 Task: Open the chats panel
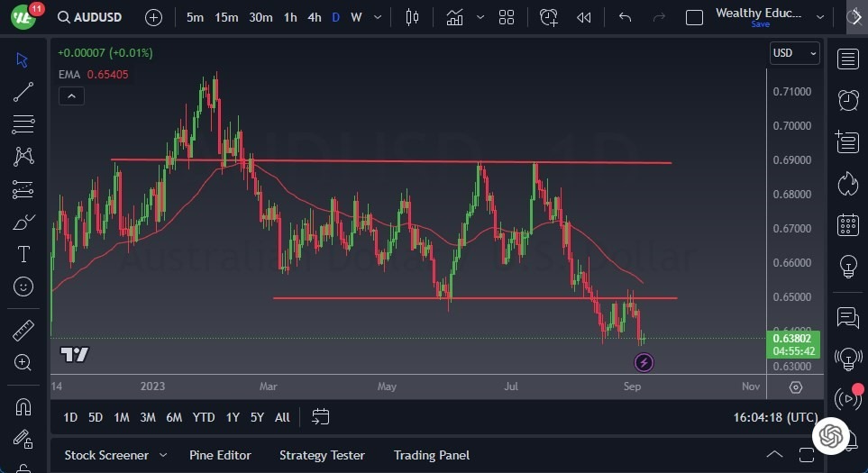[848, 317]
